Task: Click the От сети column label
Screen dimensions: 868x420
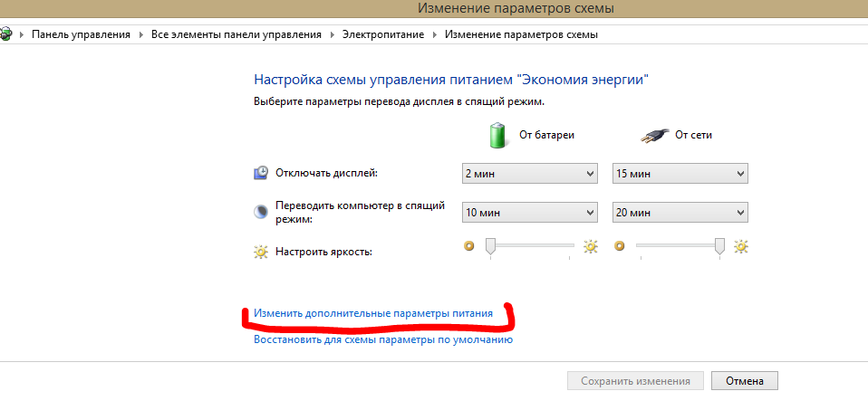Action: pyautogui.click(x=693, y=135)
